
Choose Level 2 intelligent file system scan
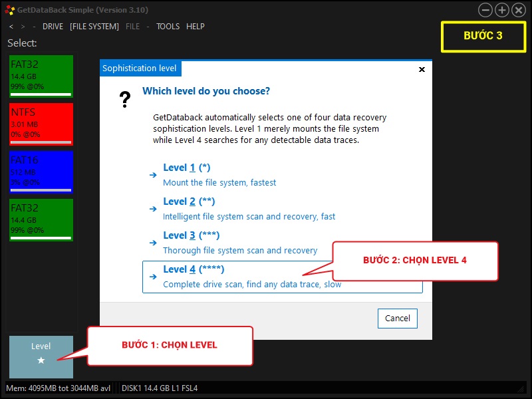click(282, 209)
